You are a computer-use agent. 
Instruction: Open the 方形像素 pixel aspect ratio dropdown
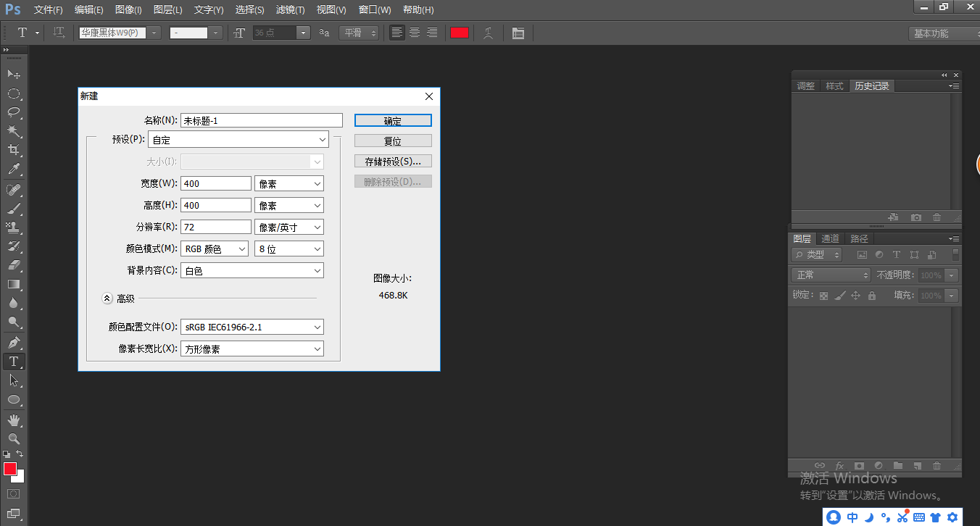coord(252,349)
